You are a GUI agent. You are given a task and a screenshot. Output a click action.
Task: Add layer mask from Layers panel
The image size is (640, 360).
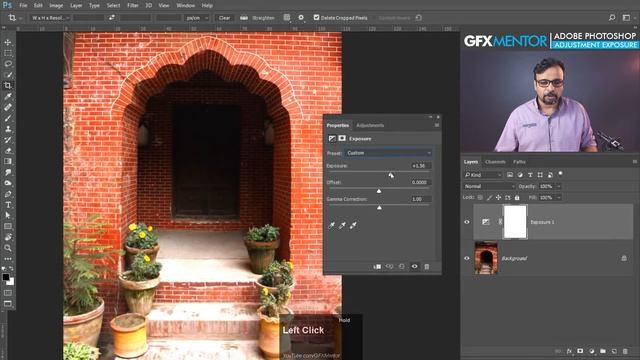click(x=580, y=351)
